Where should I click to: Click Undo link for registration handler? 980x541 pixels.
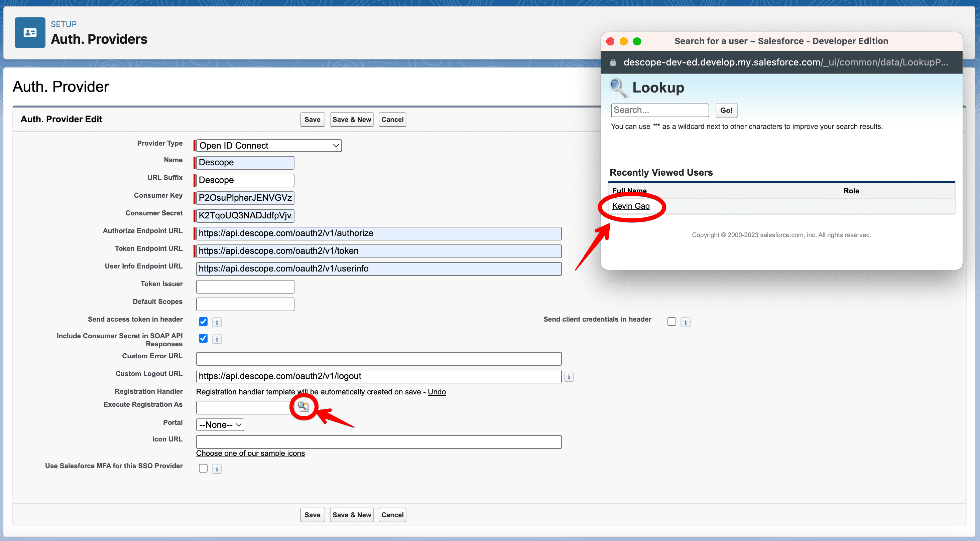437,392
